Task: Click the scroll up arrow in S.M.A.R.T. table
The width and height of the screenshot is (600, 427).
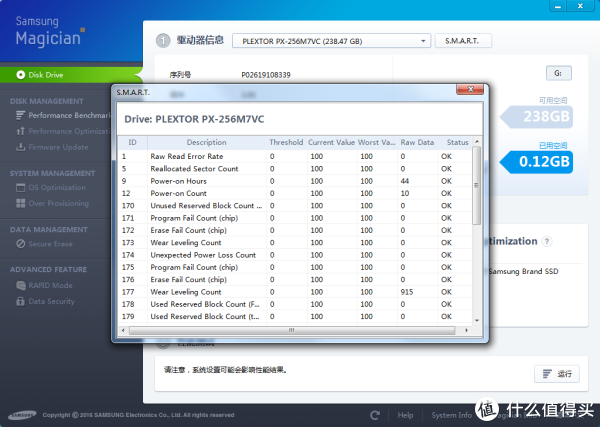Action: (477, 142)
